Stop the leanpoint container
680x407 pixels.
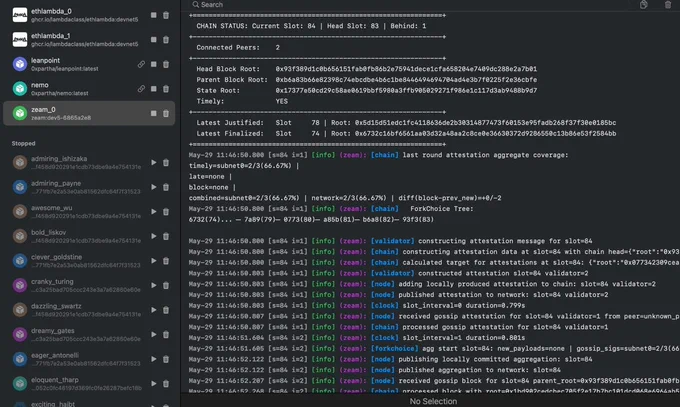pyautogui.click(x=154, y=64)
